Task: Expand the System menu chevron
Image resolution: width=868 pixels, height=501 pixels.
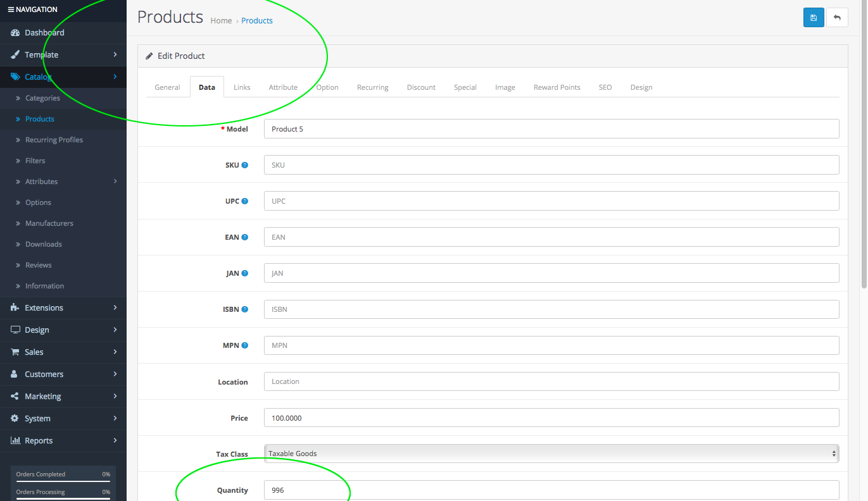Action: tap(115, 418)
